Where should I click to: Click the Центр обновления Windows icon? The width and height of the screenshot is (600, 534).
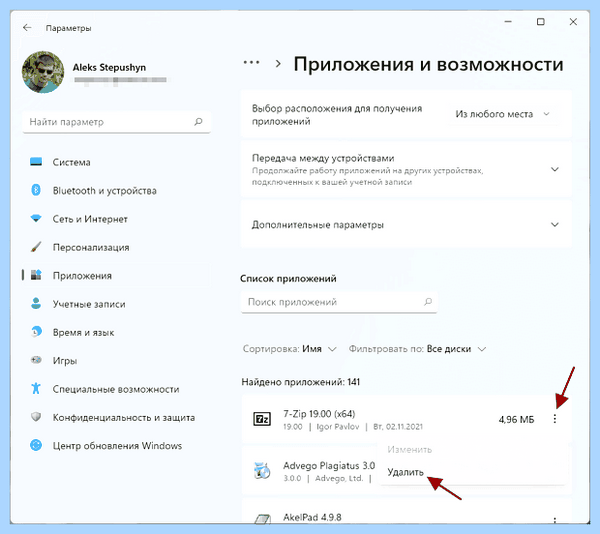click(36, 445)
